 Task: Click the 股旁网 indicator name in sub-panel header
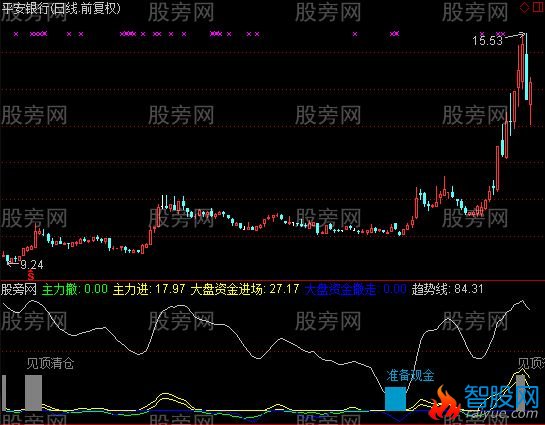(x=19, y=289)
